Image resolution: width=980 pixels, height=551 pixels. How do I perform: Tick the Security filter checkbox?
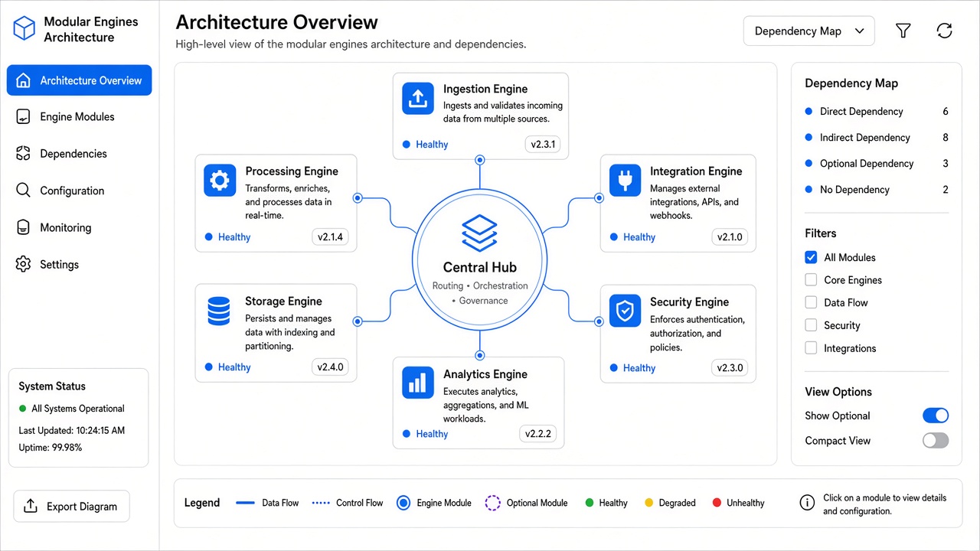pos(811,325)
